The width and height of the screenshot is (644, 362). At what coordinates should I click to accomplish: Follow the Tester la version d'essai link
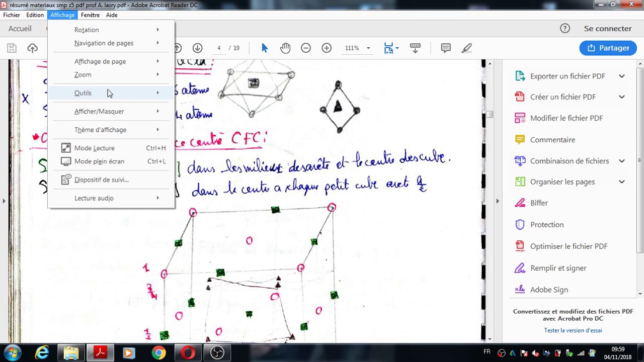pos(573,330)
